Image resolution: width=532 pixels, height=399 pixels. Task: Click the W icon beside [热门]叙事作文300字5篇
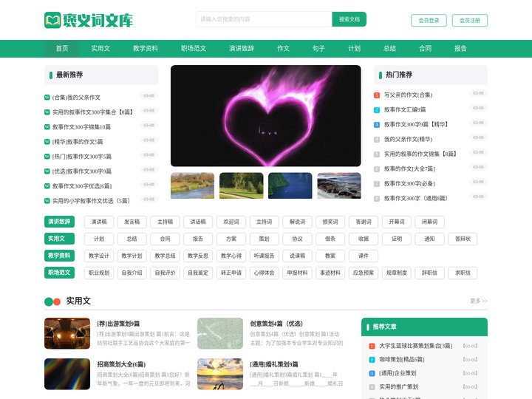47,157
